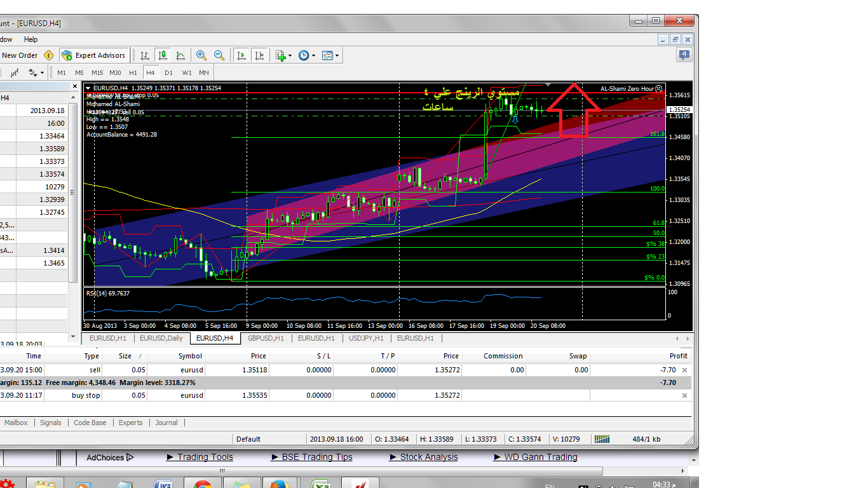868x488 pixels.
Task: Open Excel from the taskbar
Action: click(322, 484)
